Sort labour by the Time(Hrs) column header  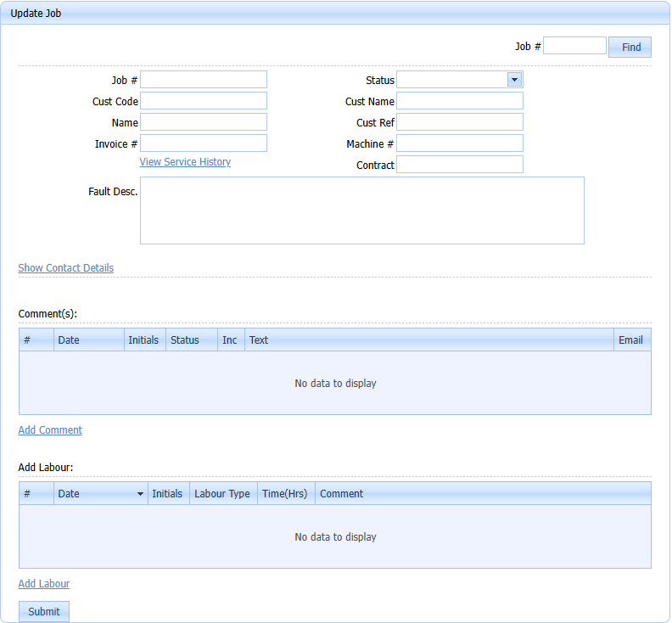285,494
